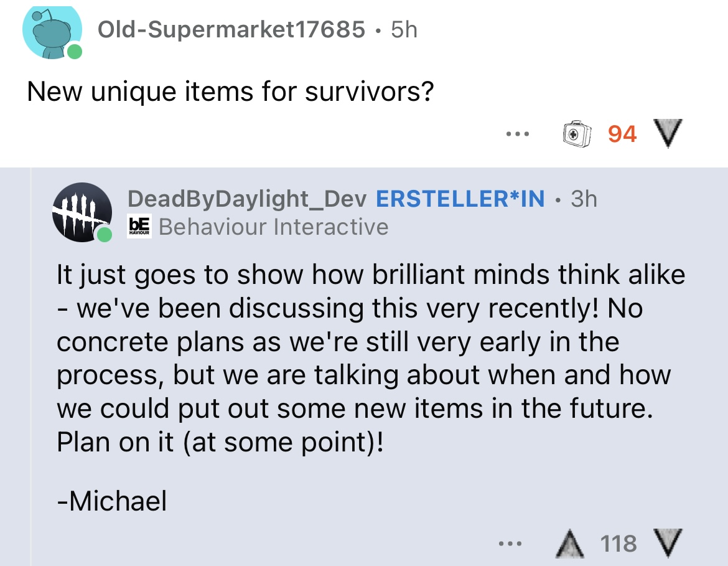Tap the Behaviour Interactive flair text
The width and height of the screenshot is (728, 566).
[x=273, y=227]
